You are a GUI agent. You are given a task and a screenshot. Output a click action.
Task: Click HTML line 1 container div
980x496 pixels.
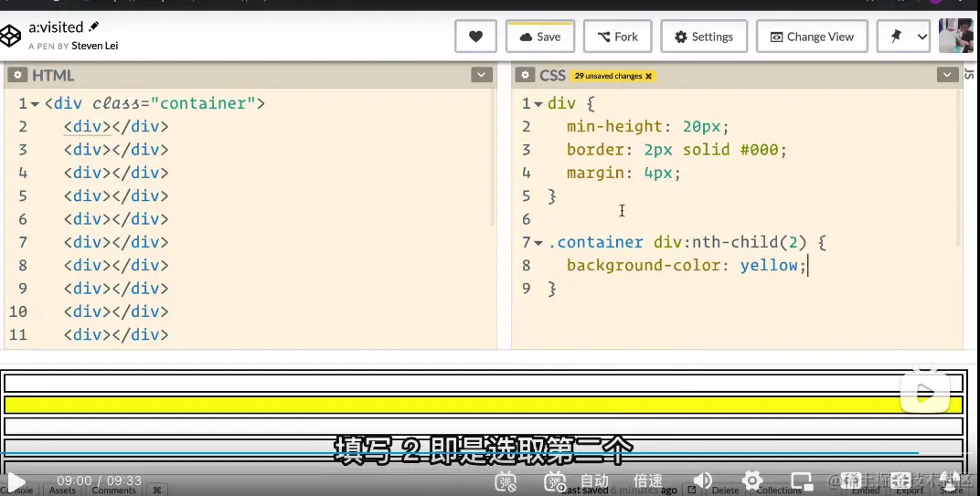click(155, 103)
